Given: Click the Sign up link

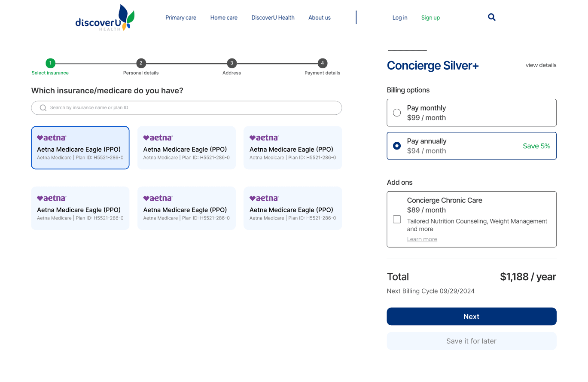Looking at the screenshot, I should pos(430,18).
